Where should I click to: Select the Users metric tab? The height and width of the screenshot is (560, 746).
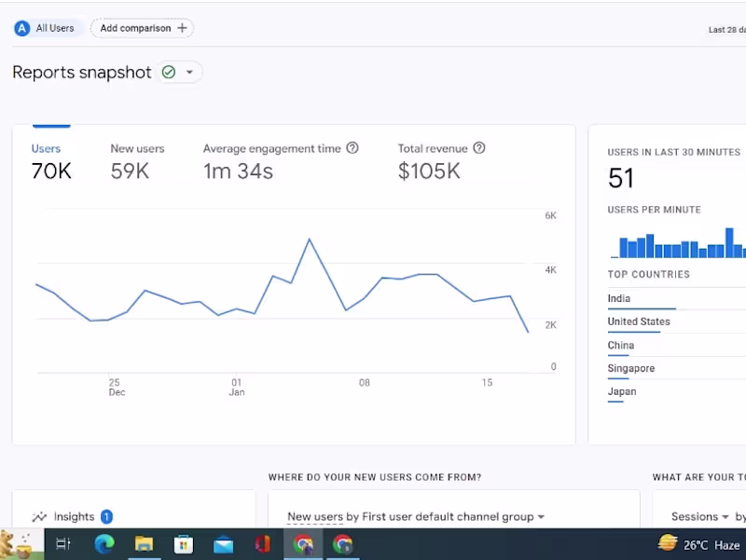tap(51, 160)
